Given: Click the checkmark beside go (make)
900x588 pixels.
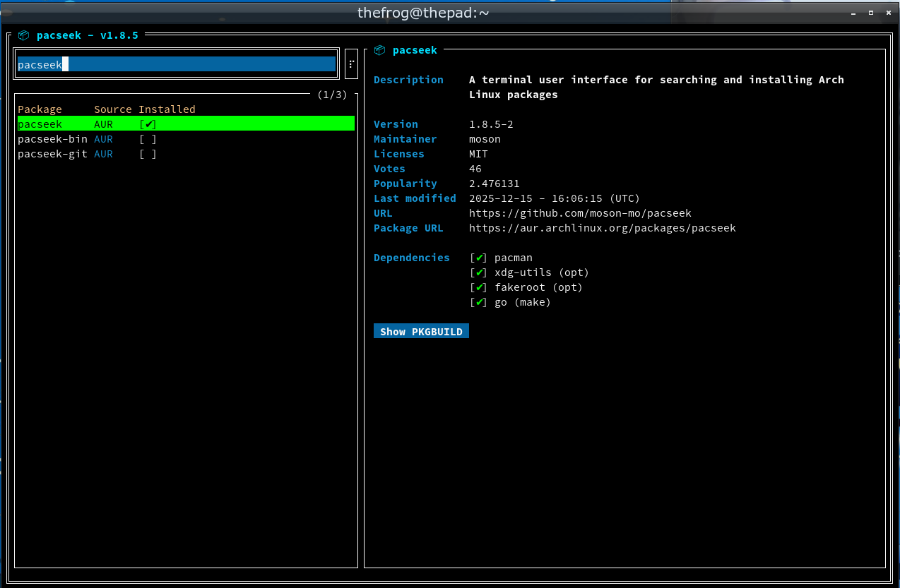Looking at the screenshot, I should click(480, 302).
